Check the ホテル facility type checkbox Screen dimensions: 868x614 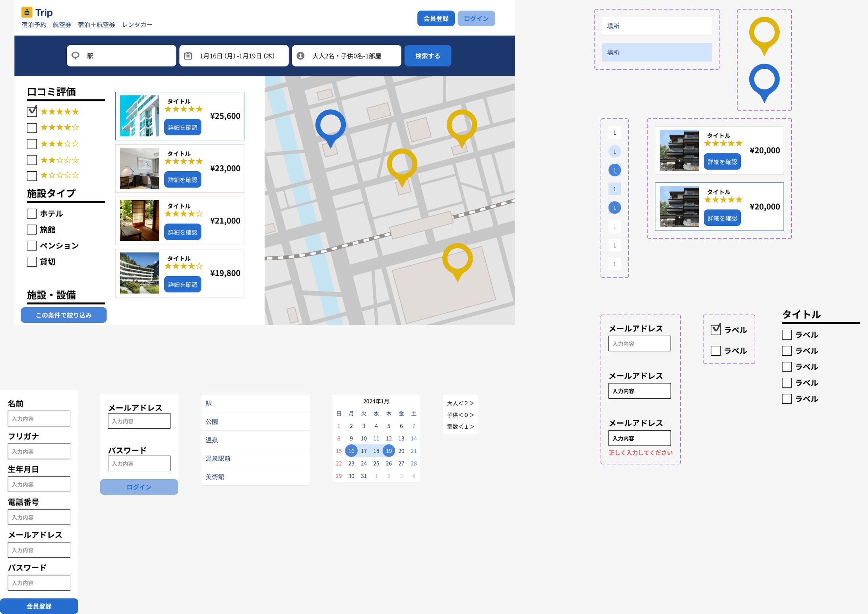click(x=32, y=213)
